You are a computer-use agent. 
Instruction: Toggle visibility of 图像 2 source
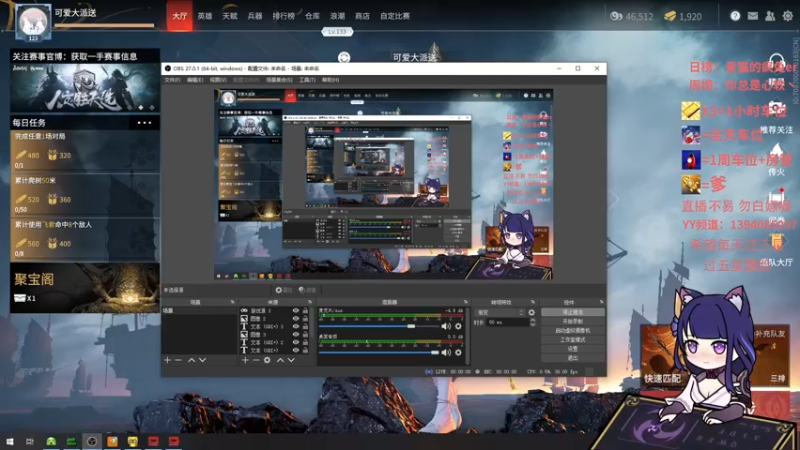(295, 318)
